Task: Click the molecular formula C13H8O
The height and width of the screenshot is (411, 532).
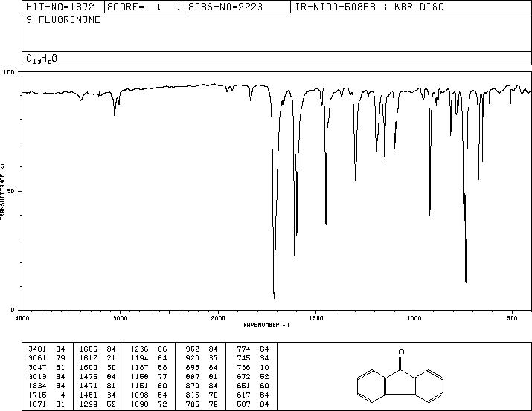Action: [42, 59]
